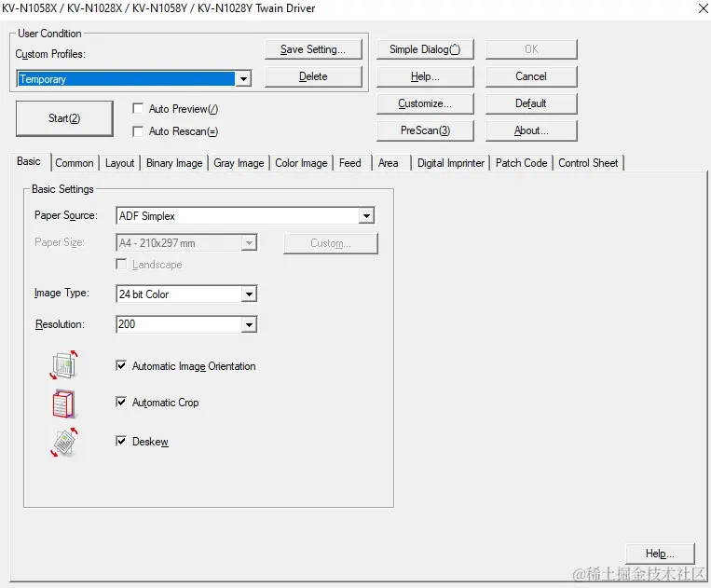Image resolution: width=711 pixels, height=588 pixels.
Task: Restore settings with the Default button
Action: 531,103
